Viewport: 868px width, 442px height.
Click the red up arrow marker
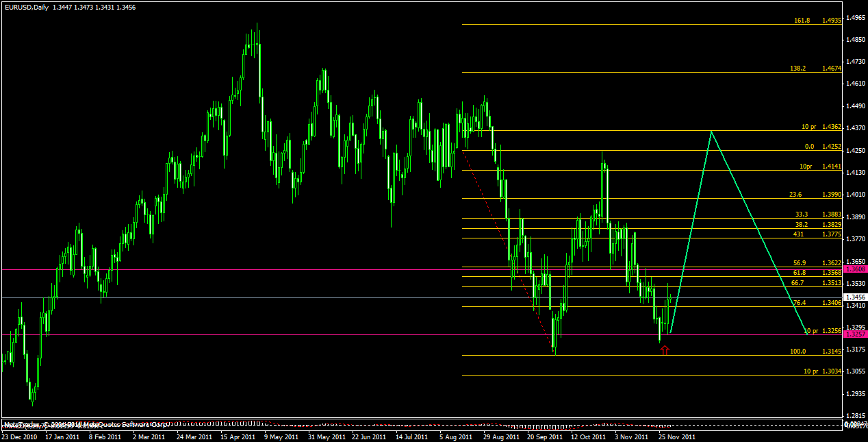tap(664, 350)
